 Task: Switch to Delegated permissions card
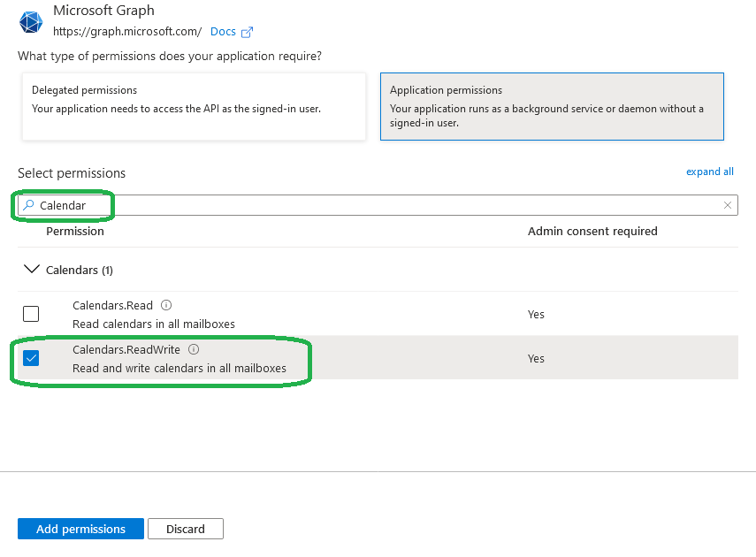[x=194, y=106]
